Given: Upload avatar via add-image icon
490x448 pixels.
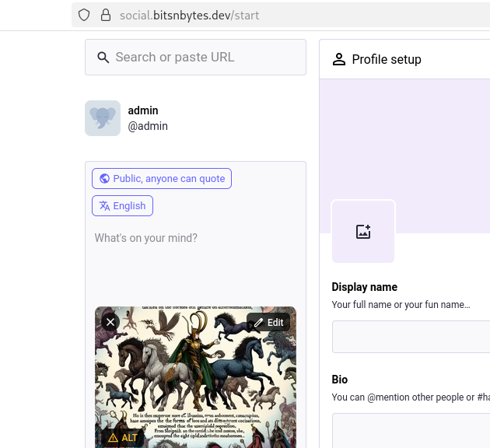Looking at the screenshot, I should point(363,232).
